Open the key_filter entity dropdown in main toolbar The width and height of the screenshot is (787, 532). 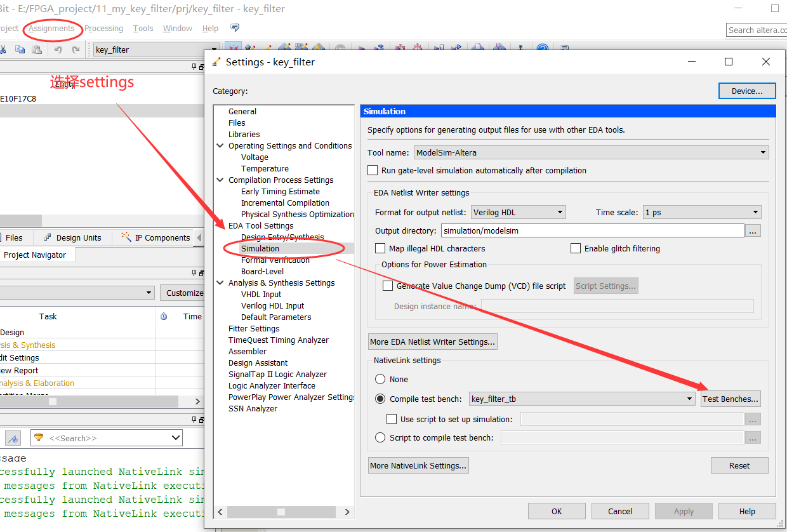155,50
